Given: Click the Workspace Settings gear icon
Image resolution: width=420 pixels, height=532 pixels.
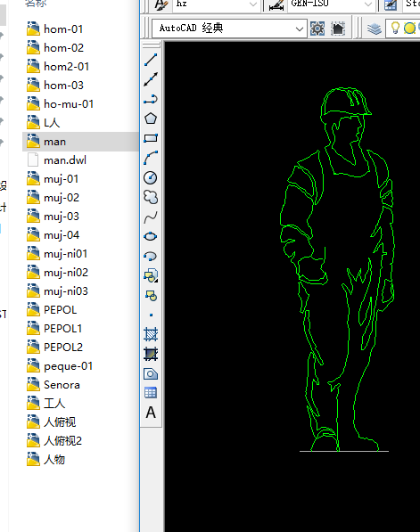Looking at the screenshot, I should tap(317, 29).
